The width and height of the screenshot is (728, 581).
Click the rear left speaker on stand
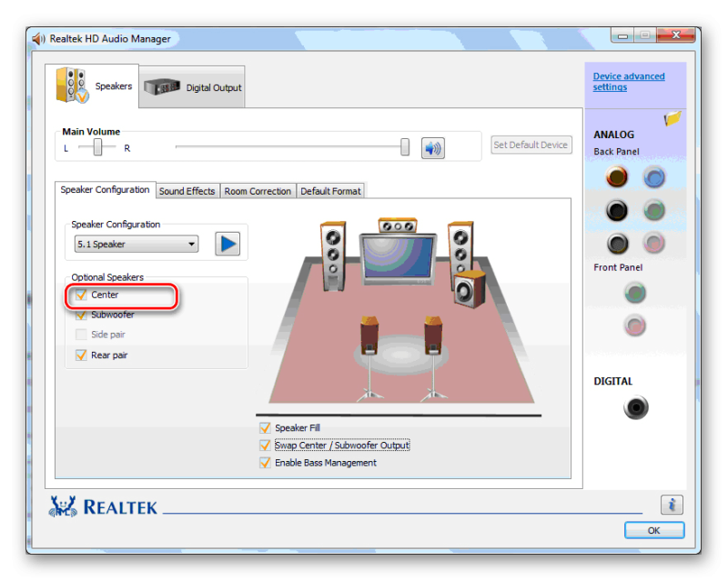pyautogui.click(x=369, y=358)
